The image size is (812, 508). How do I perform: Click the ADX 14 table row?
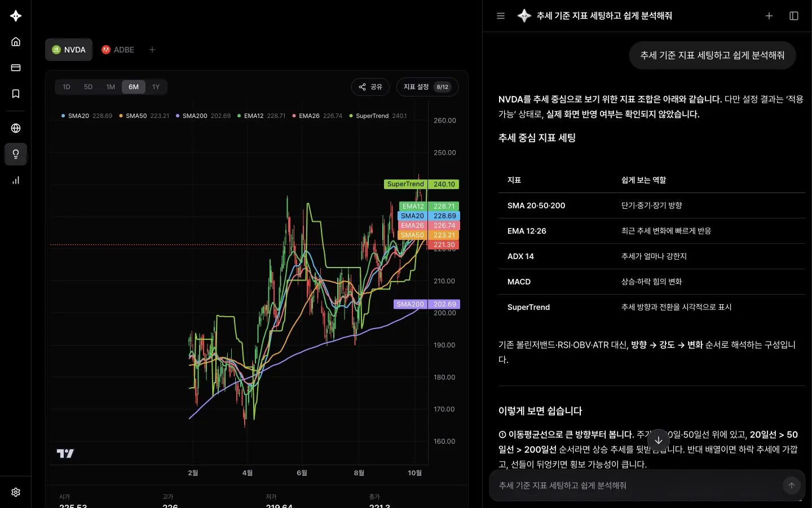point(651,256)
